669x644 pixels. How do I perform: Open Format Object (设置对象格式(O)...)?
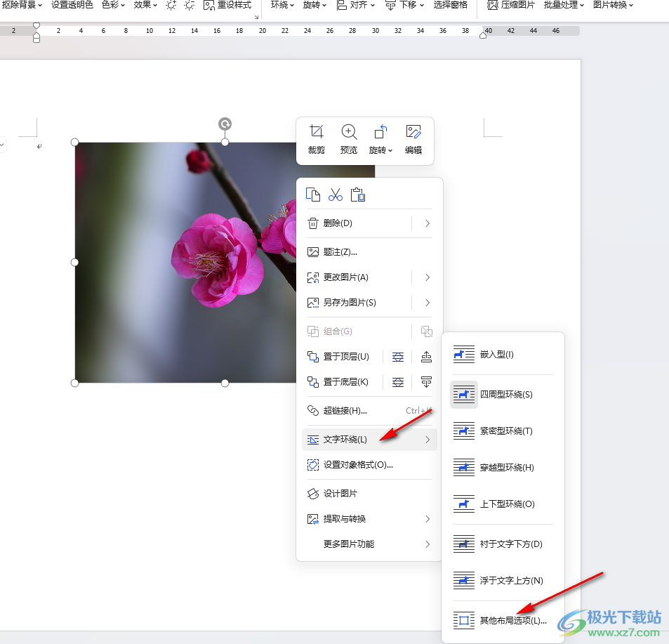coord(369,465)
